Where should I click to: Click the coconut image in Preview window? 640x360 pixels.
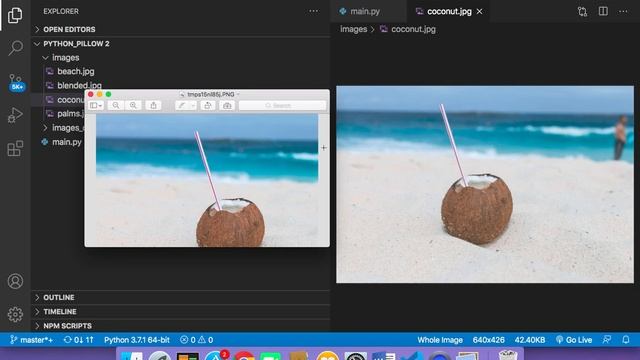point(207,180)
